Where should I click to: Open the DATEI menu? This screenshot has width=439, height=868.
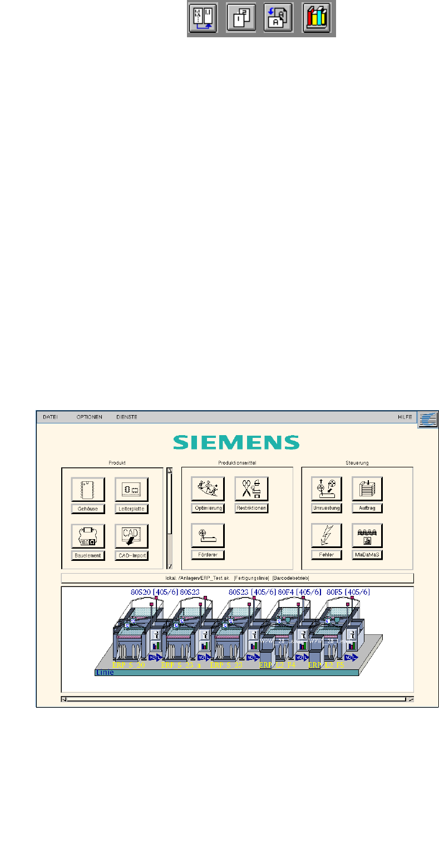click(50, 417)
